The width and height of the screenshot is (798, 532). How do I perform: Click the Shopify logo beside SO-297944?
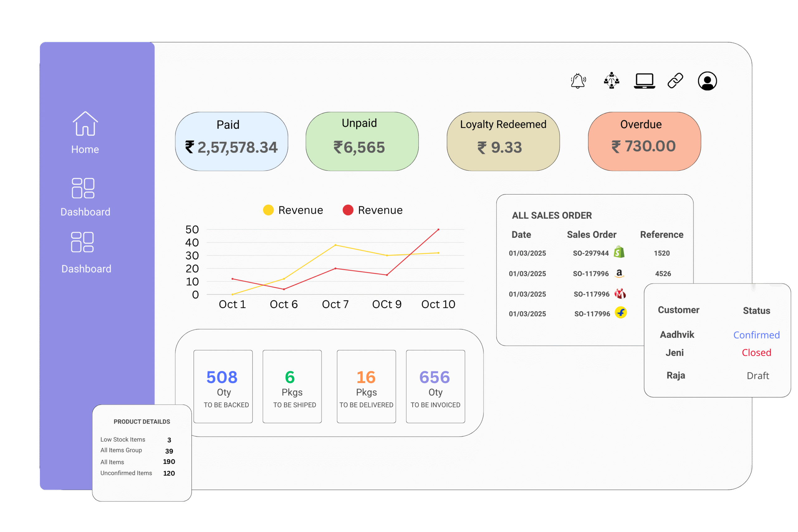[x=619, y=252]
